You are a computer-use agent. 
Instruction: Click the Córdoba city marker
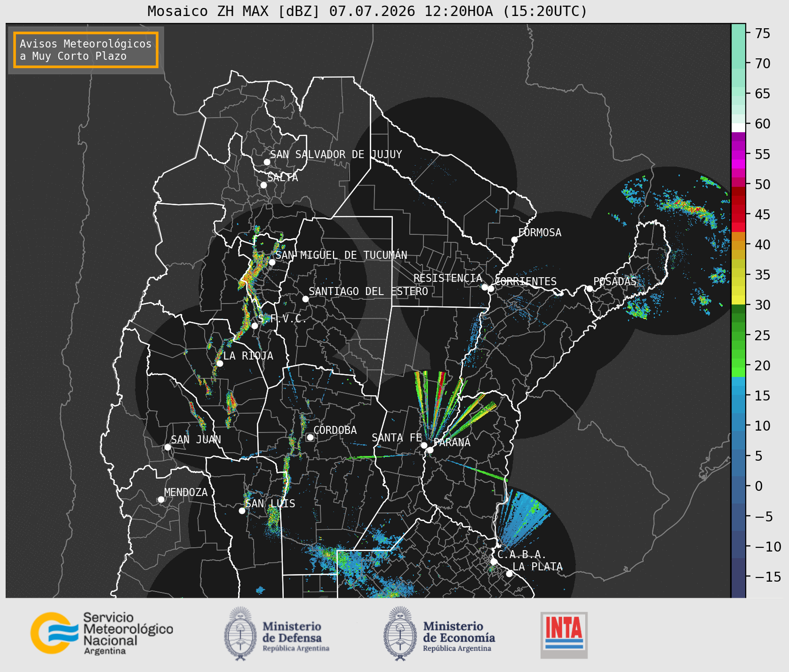pyautogui.click(x=311, y=437)
